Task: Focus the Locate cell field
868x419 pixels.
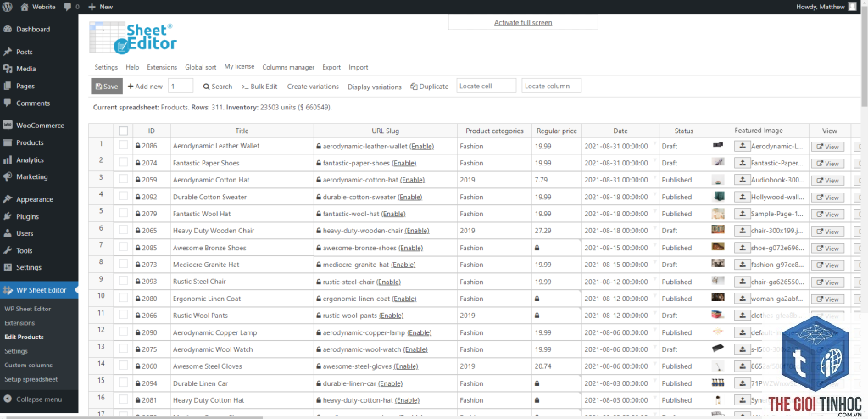Action: click(x=486, y=86)
